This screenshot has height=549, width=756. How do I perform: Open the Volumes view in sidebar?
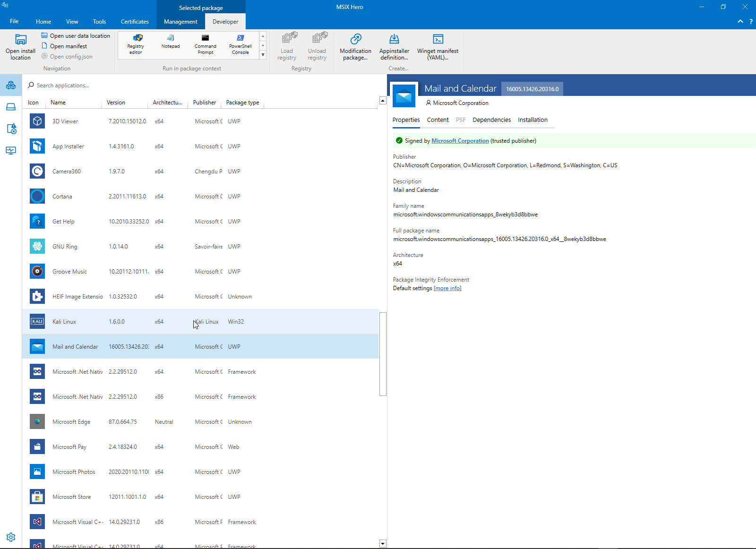[x=11, y=107]
